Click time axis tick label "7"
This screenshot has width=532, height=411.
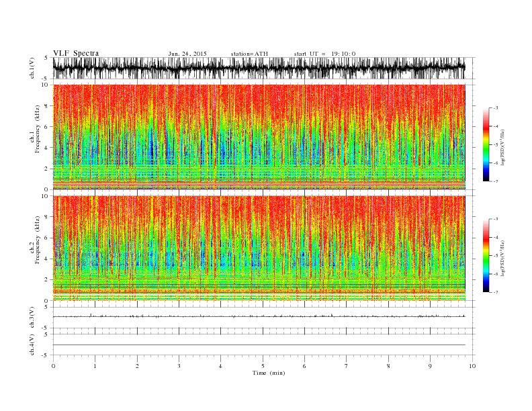(x=347, y=366)
